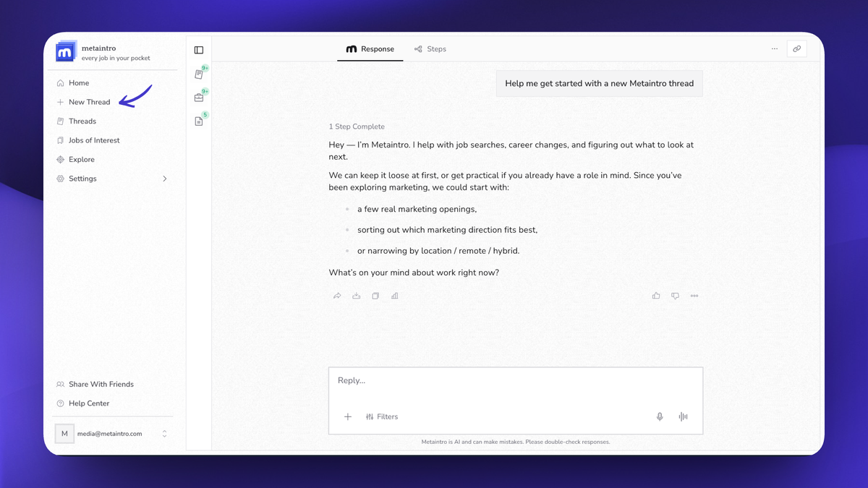Click "What's on your mind about work" text
The height and width of the screenshot is (488, 868).
[x=414, y=273]
